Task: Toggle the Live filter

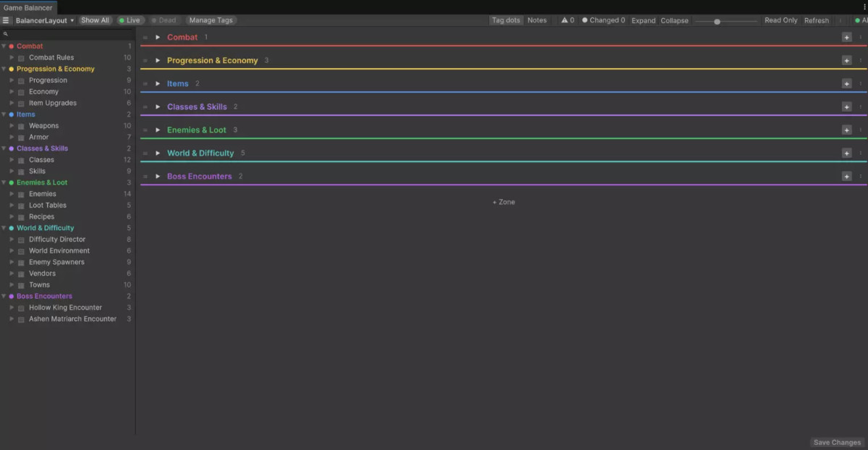Action: click(x=129, y=20)
